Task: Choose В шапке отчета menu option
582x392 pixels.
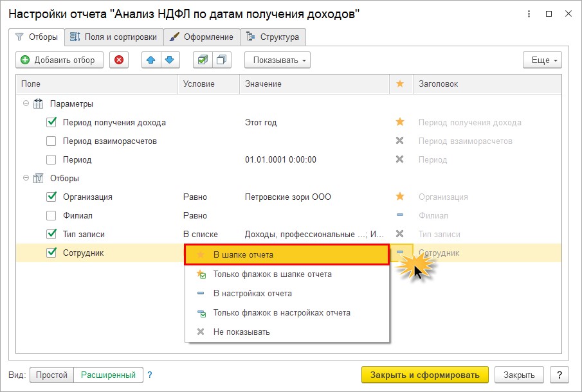Action: [x=287, y=254]
